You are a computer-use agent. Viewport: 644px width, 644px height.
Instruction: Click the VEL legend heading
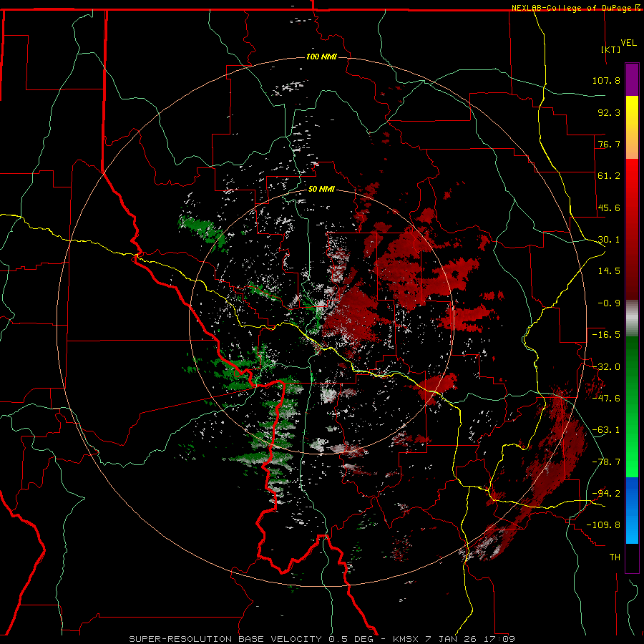628,43
